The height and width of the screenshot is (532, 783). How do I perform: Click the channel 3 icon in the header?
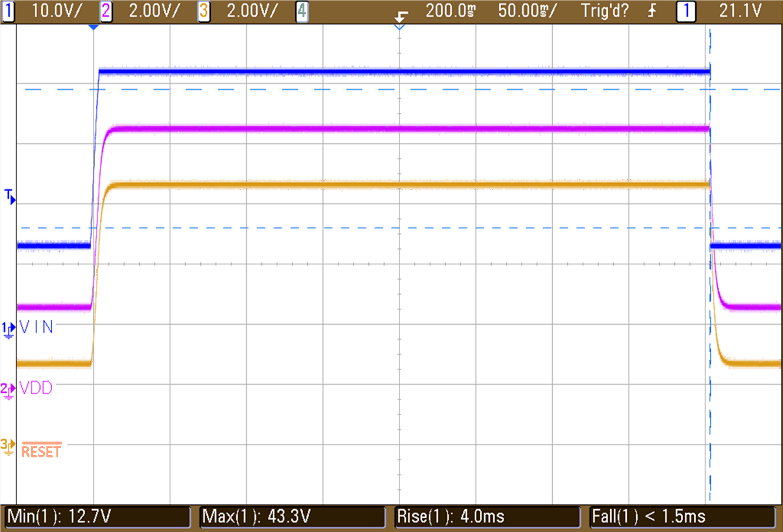pos(203,11)
